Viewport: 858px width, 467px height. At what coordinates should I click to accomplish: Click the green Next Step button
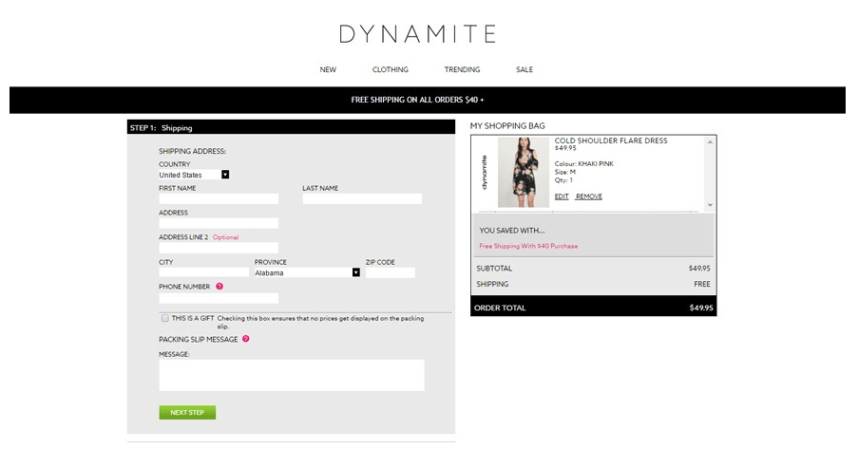point(187,412)
